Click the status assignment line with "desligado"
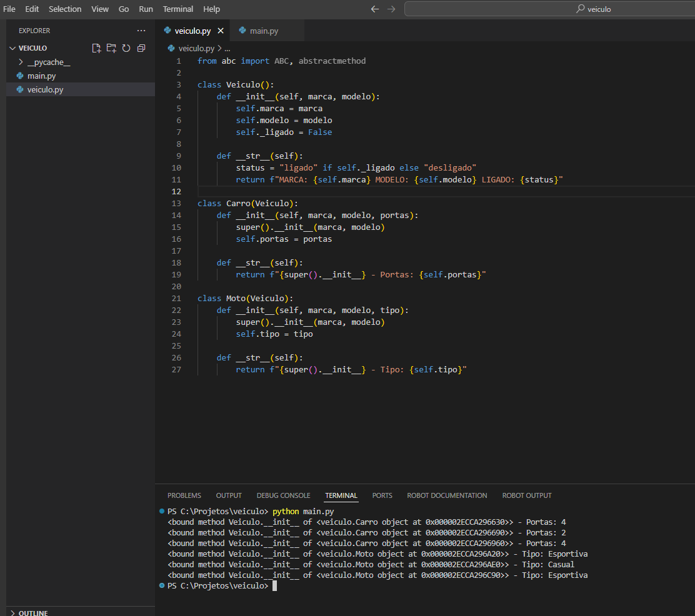This screenshot has width=695, height=616. tap(356, 167)
